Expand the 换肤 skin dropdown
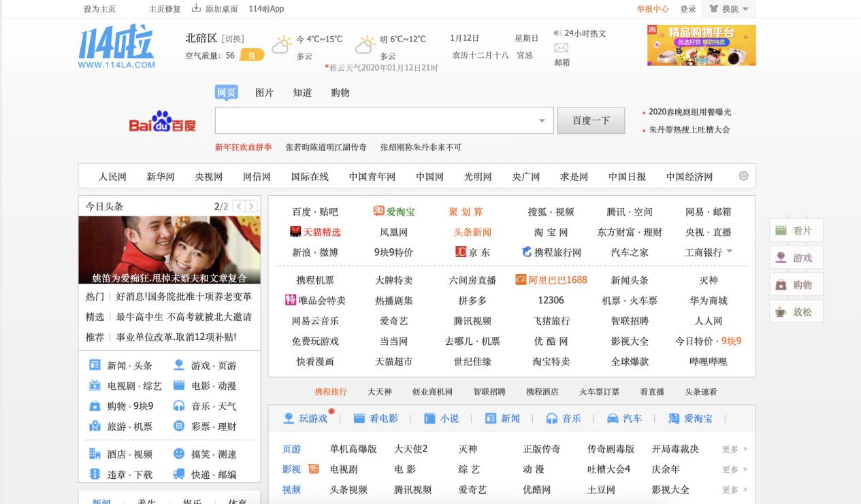Screen dimensions: 861x504 [x=745, y=10]
